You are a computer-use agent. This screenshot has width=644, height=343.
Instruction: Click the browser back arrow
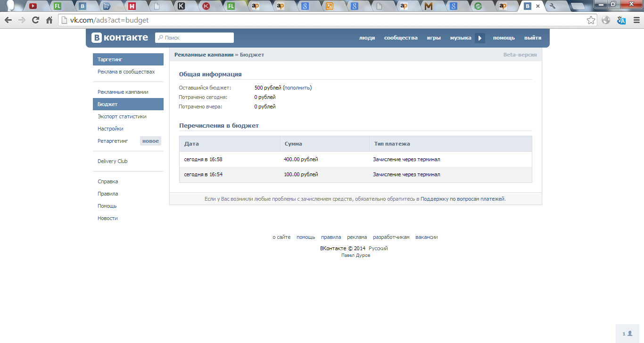coord(8,20)
